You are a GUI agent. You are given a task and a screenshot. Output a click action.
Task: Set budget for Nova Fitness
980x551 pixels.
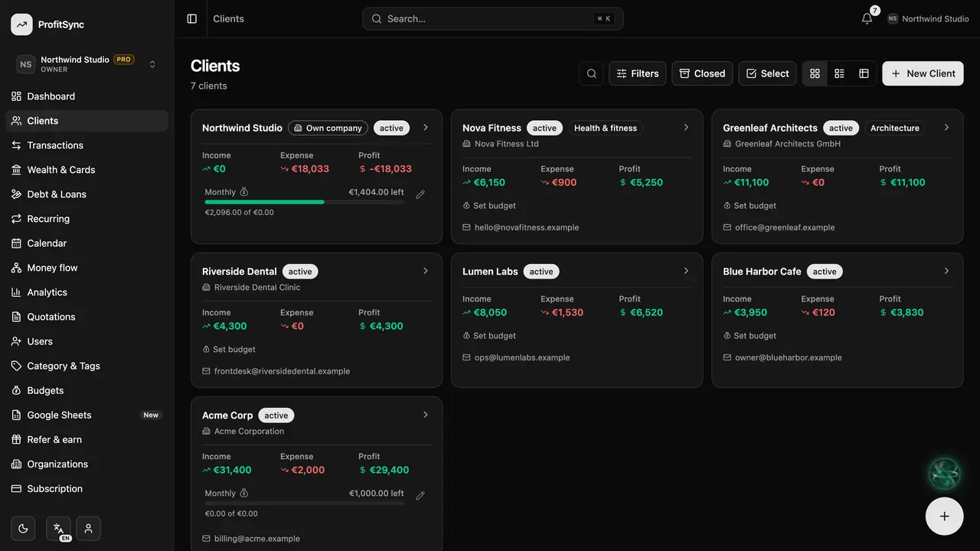click(489, 206)
